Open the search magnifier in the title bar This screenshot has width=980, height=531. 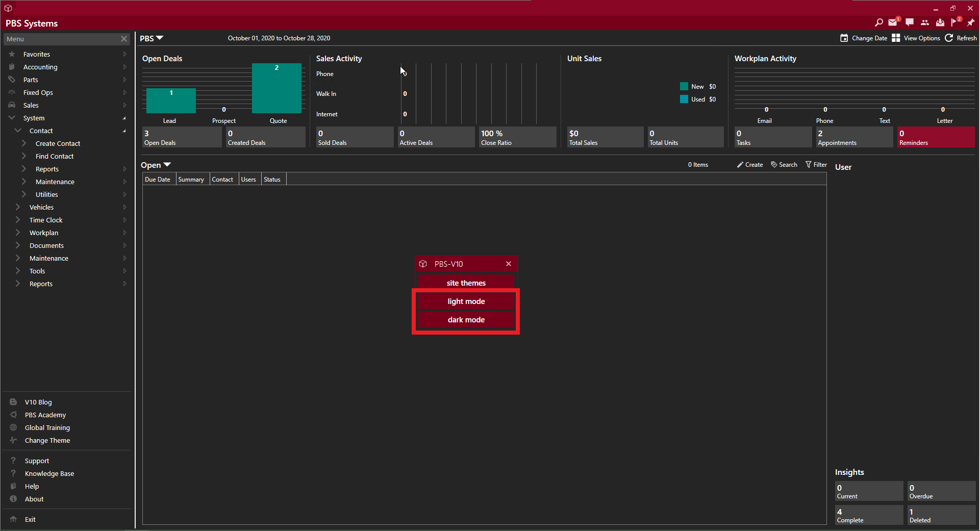click(878, 22)
